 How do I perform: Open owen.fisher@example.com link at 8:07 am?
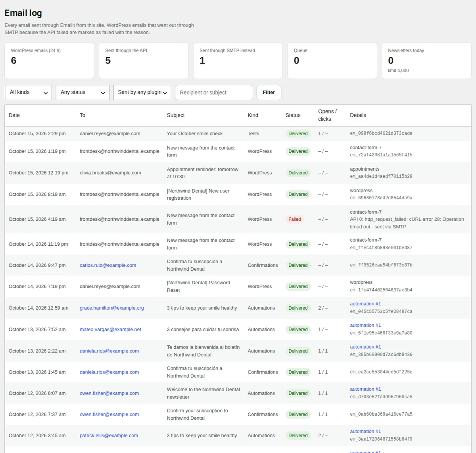tap(109, 393)
